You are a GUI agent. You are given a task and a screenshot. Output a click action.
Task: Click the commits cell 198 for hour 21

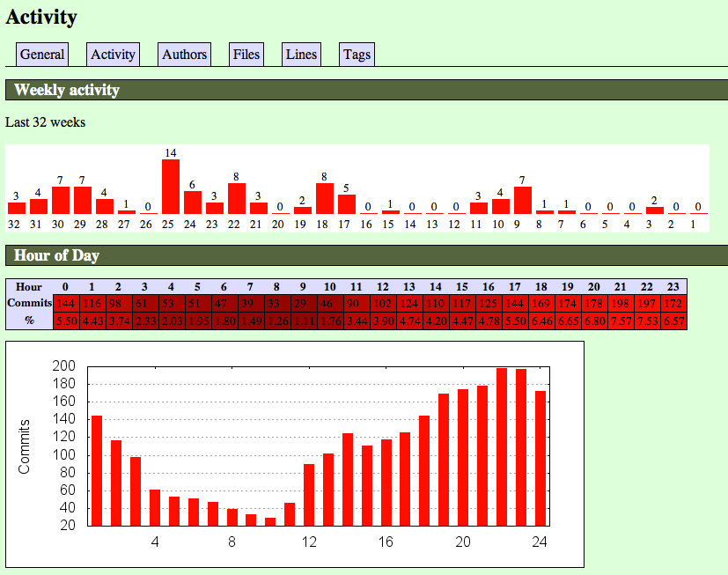pos(621,303)
